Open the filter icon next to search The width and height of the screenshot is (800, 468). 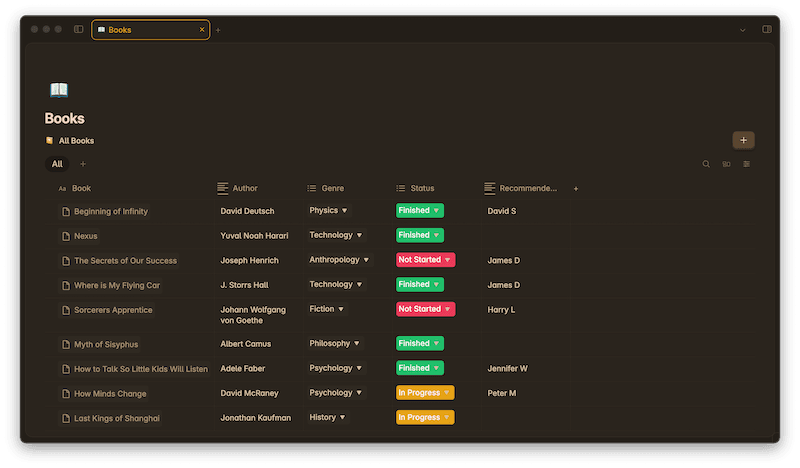coord(726,164)
